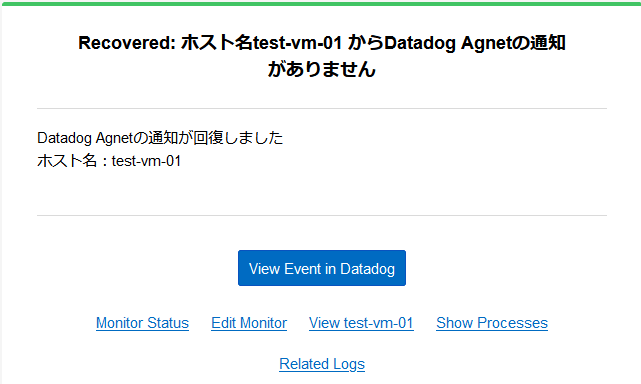The height and width of the screenshot is (384, 641).
Task: Click ホスト名 in the bold heading
Action: pyautogui.click(x=217, y=43)
